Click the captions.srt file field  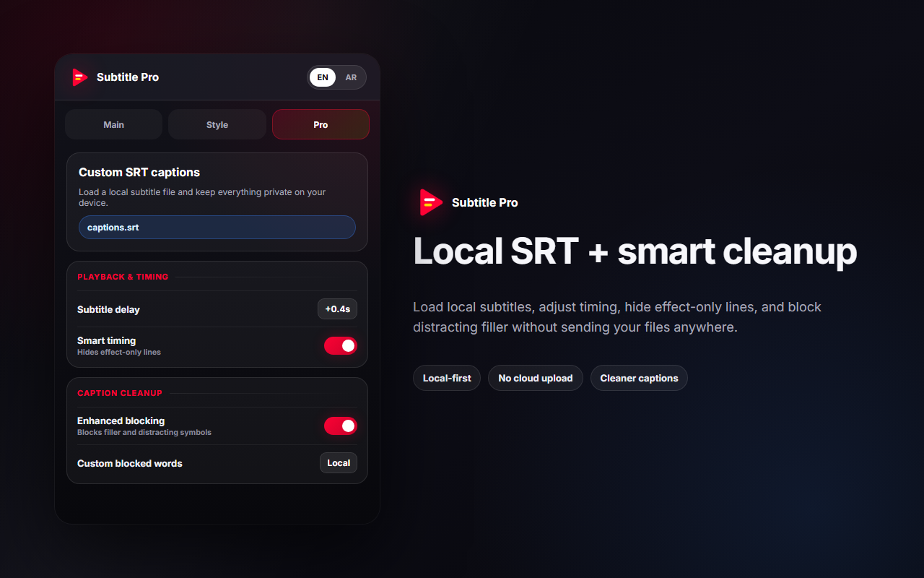click(x=217, y=228)
